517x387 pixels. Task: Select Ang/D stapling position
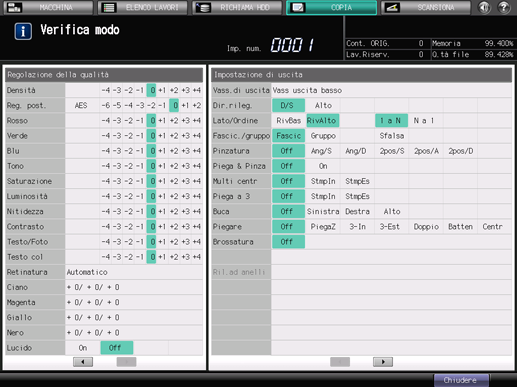(x=356, y=151)
